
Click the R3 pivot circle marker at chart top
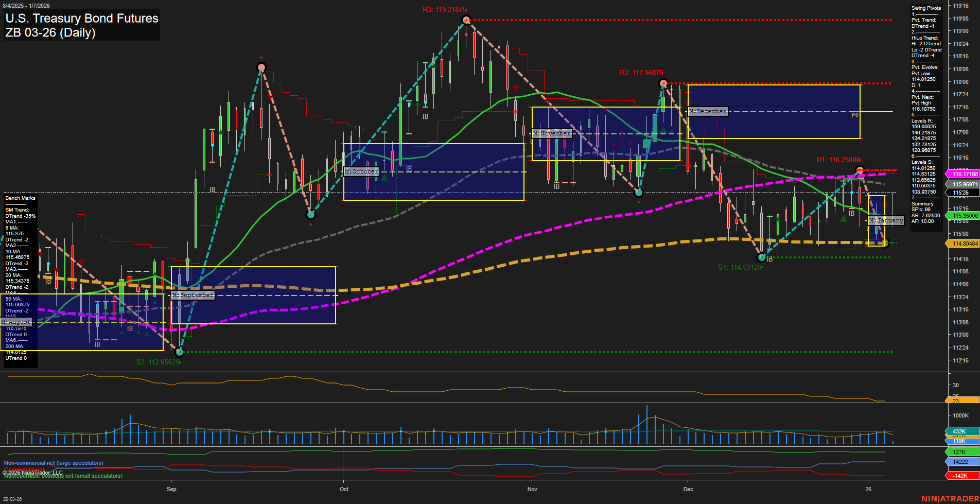click(465, 20)
